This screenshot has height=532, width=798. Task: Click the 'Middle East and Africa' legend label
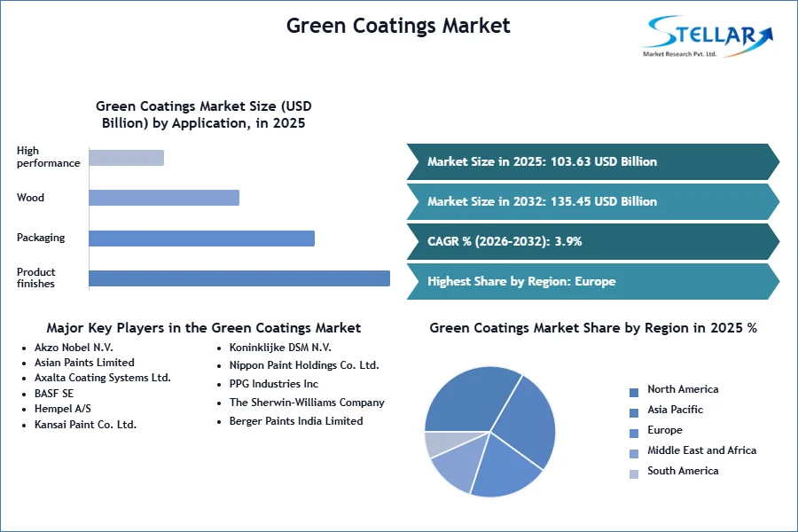click(702, 450)
